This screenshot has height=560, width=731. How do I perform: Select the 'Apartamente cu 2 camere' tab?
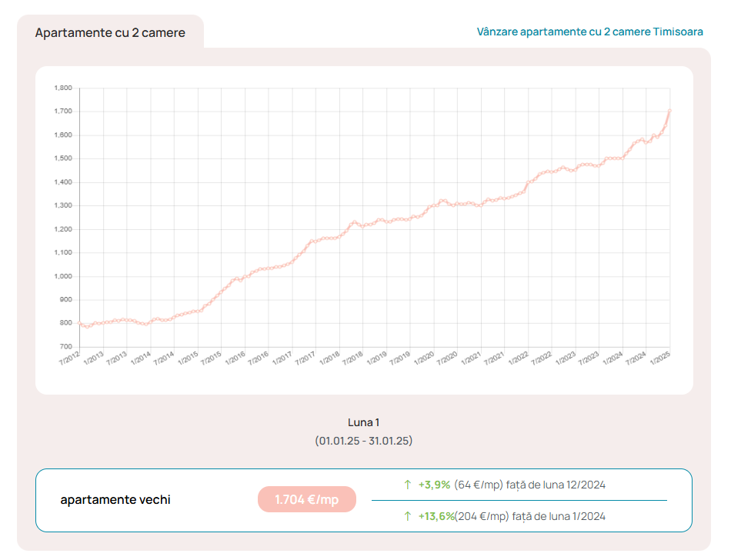tap(110, 32)
